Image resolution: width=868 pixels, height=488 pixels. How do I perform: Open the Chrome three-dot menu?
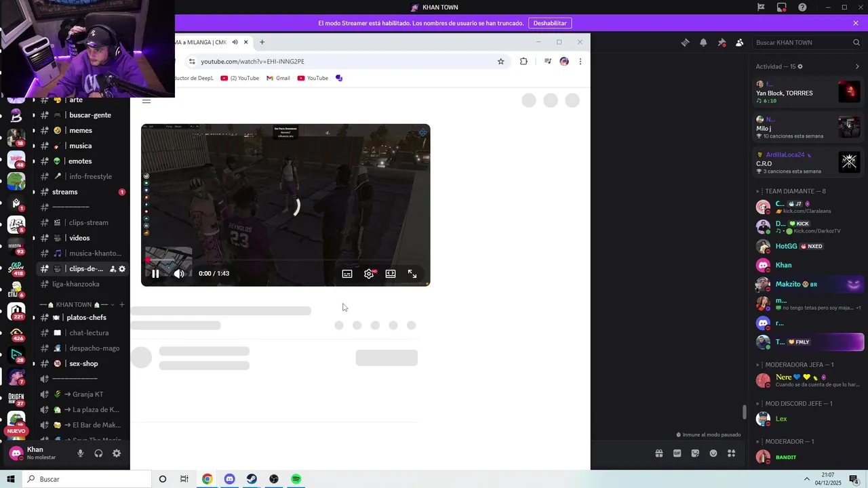[580, 62]
